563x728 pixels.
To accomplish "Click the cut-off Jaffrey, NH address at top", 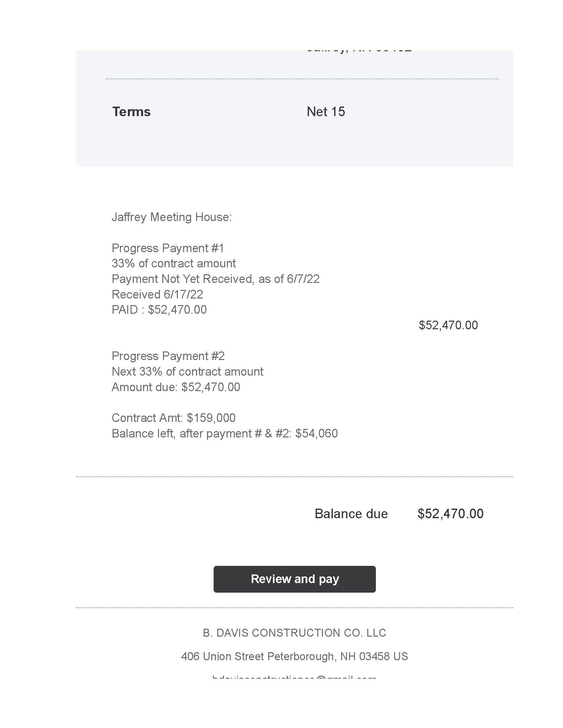I will pyautogui.click(x=359, y=51).
